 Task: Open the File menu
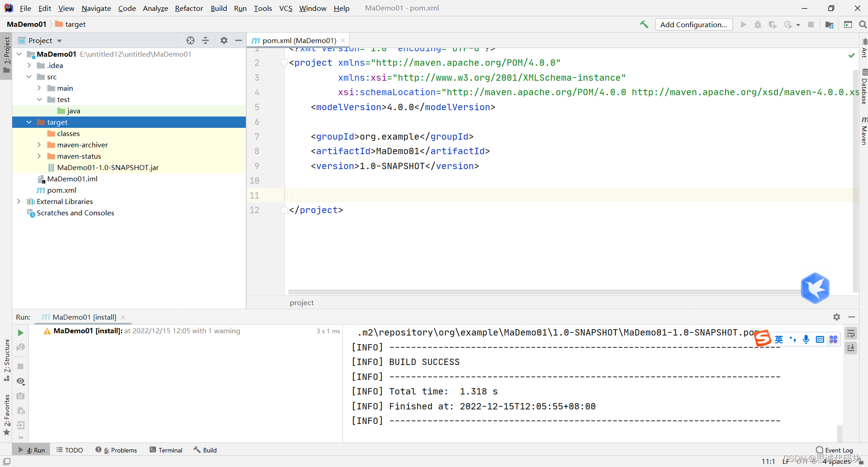tap(25, 8)
